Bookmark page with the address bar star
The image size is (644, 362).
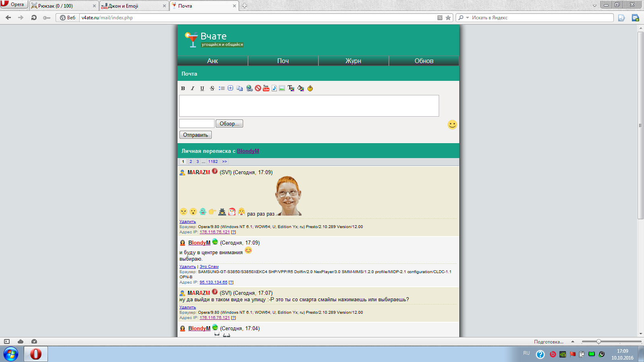448,18
